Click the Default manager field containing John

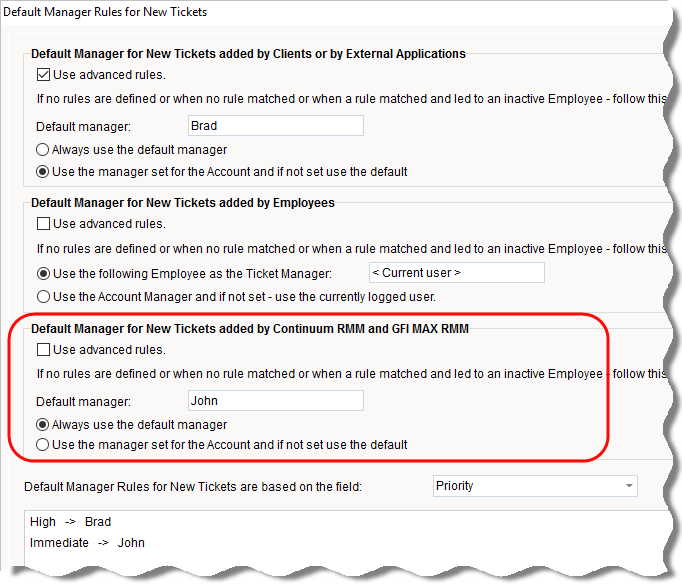(x=275, y=401)
